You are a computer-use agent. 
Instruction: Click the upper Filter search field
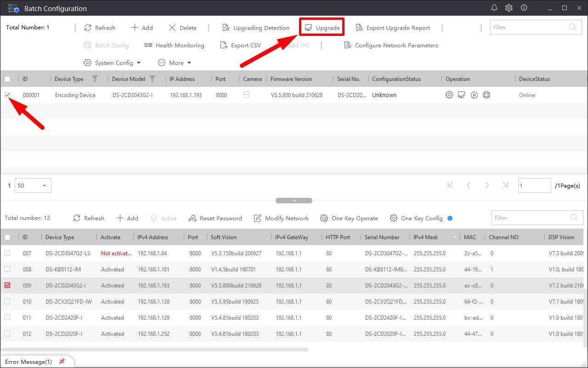528,28
